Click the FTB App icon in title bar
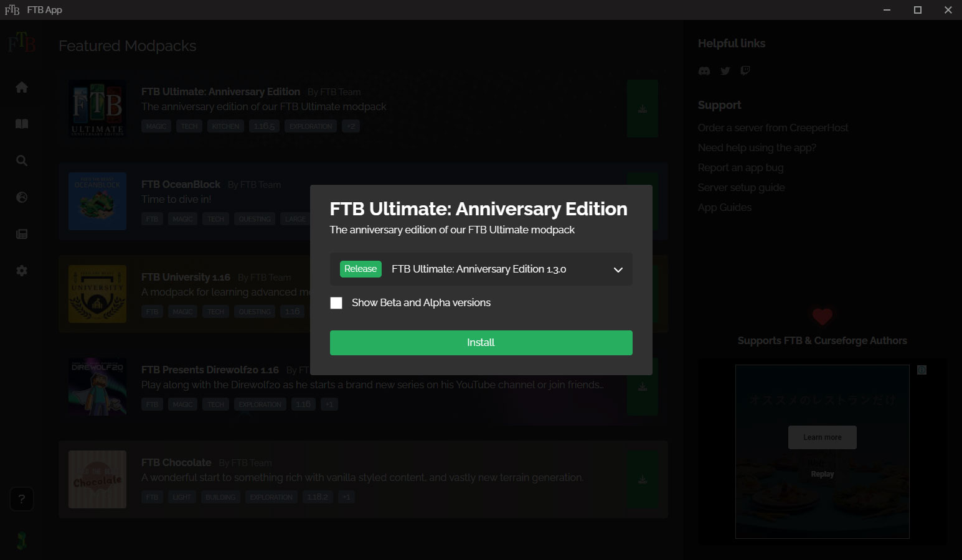The image size is (962, 560). 12,10
